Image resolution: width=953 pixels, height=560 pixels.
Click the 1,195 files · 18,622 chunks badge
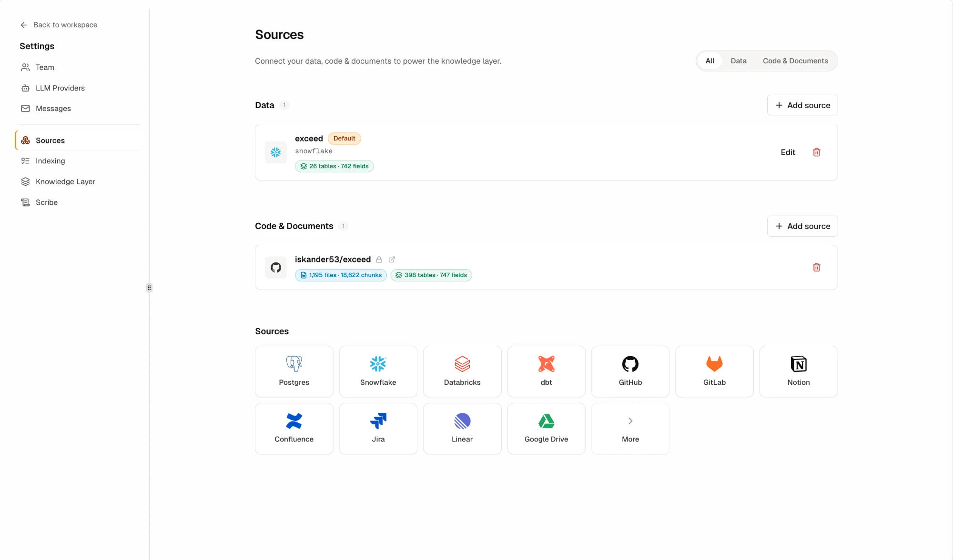click(341, 275)
